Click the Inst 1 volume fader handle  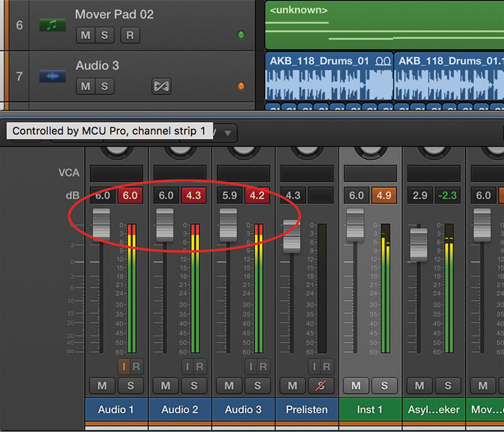(x=355, y=225)
